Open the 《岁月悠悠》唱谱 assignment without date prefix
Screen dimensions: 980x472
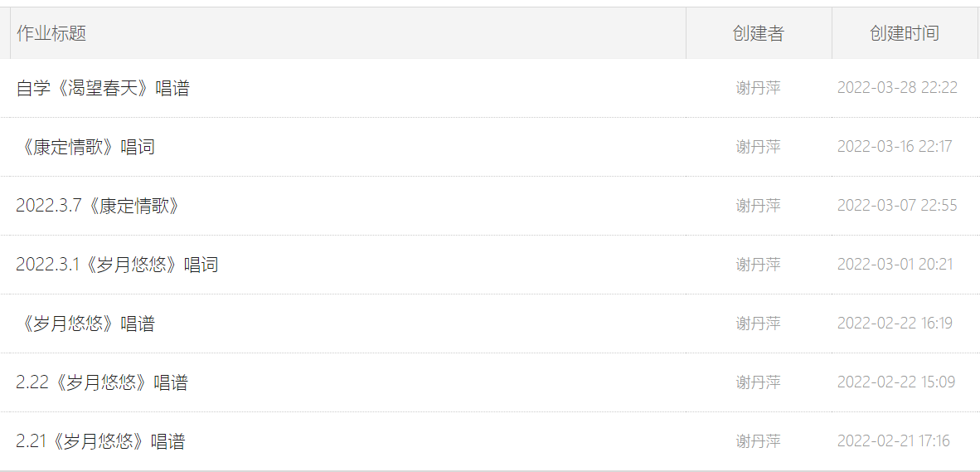pyautogui.click(x=86, y=324)
